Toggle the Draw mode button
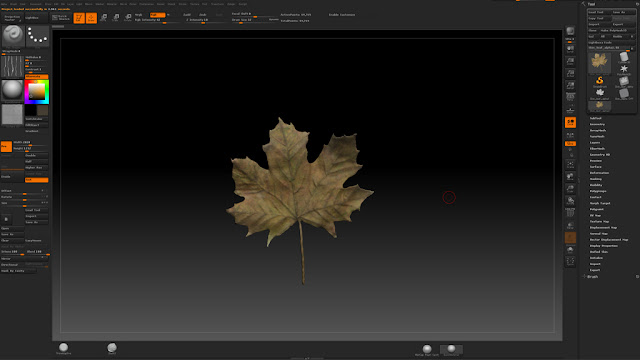This screenshot has height=360, width=640. pos(91,18)
